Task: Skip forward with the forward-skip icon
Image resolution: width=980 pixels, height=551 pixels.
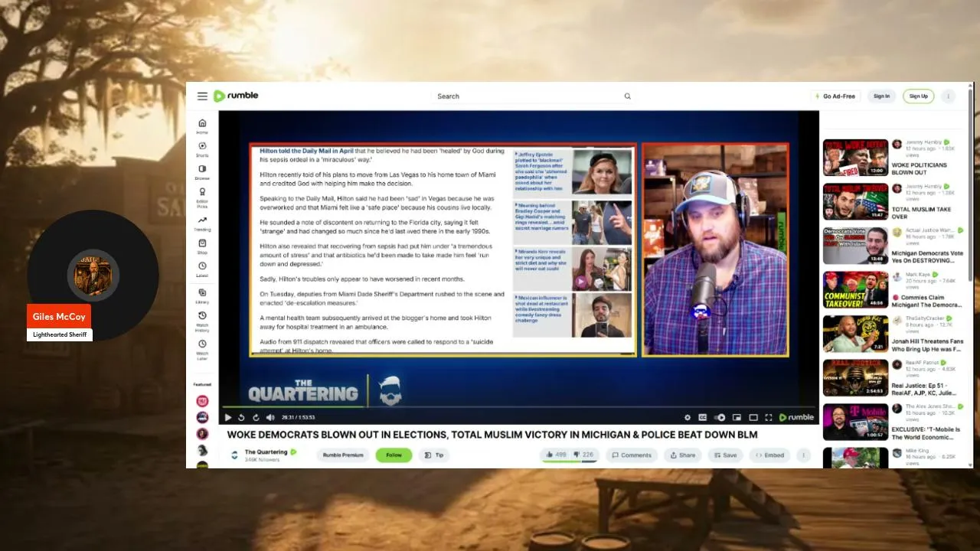Action: [256, 417]
